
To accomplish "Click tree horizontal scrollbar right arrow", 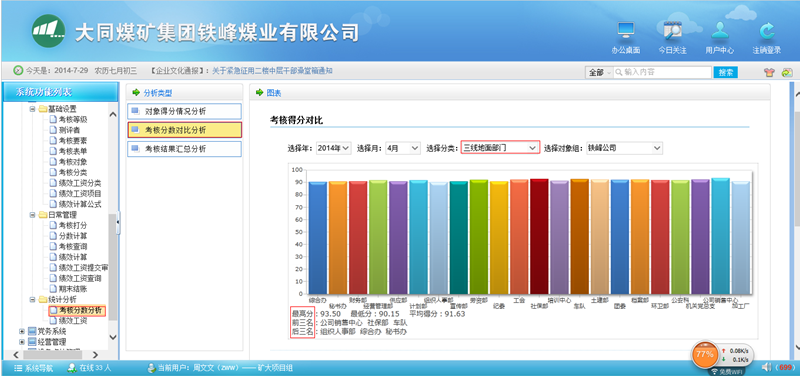I will (x=95, y=355).
